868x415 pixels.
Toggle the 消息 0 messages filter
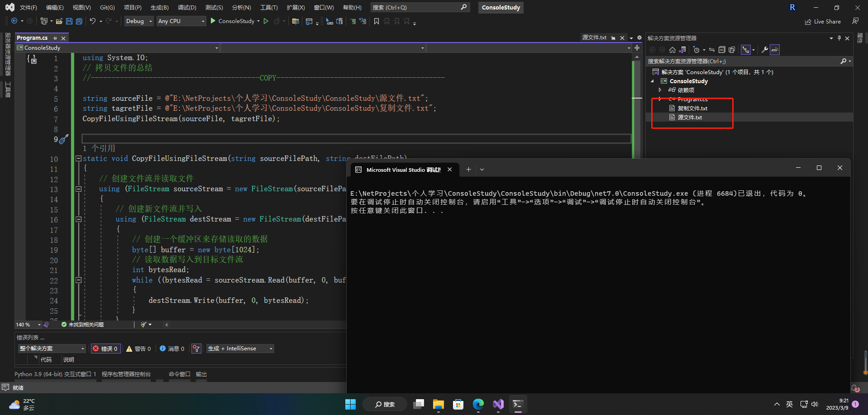pyautogui.click(x=172, y=349)
